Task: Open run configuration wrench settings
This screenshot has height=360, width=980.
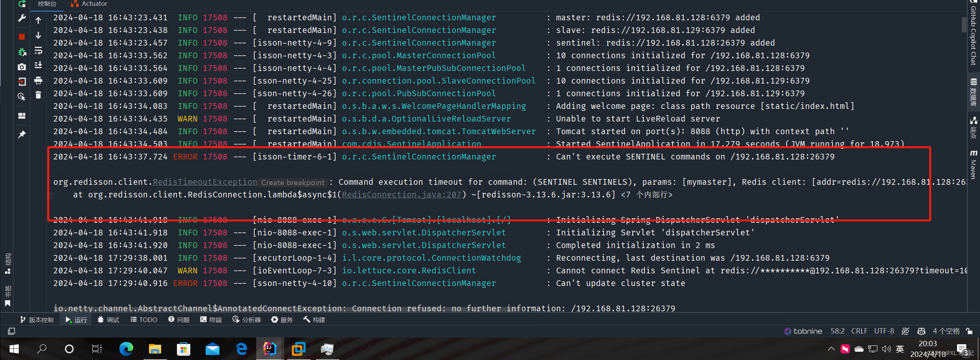Action: (x=22, y=18)
